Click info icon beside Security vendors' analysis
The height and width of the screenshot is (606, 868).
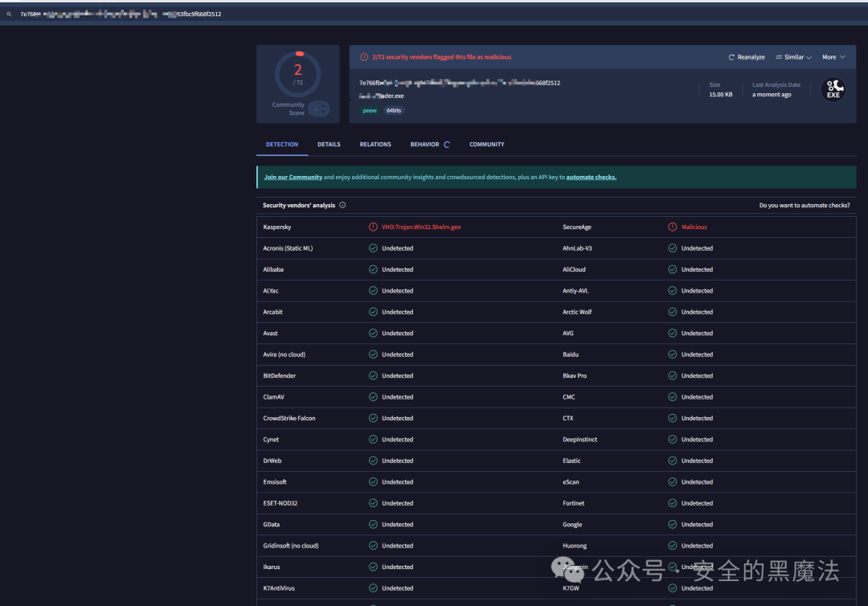point(342,205)
